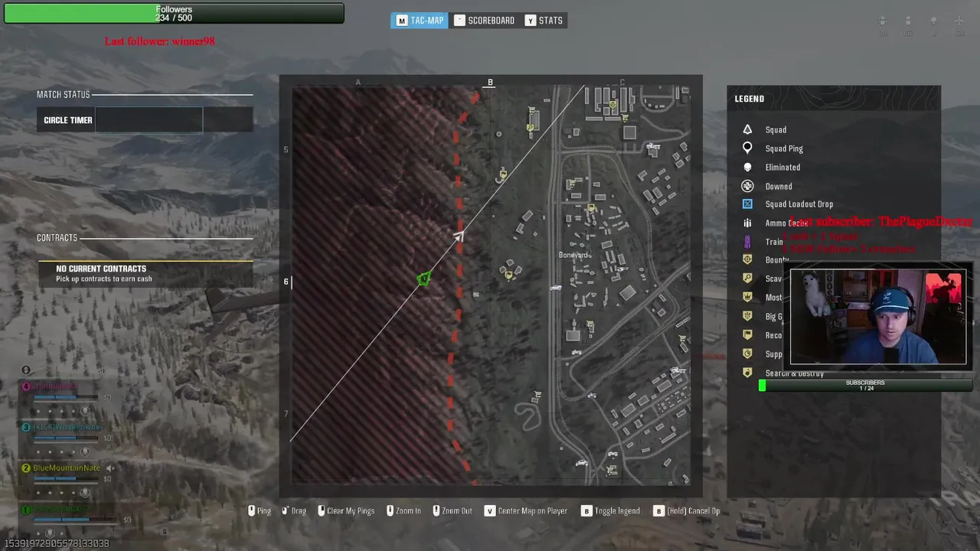Click the (Hold) Cancel Op prompt

pyautogui.click(x=687, y=511)
